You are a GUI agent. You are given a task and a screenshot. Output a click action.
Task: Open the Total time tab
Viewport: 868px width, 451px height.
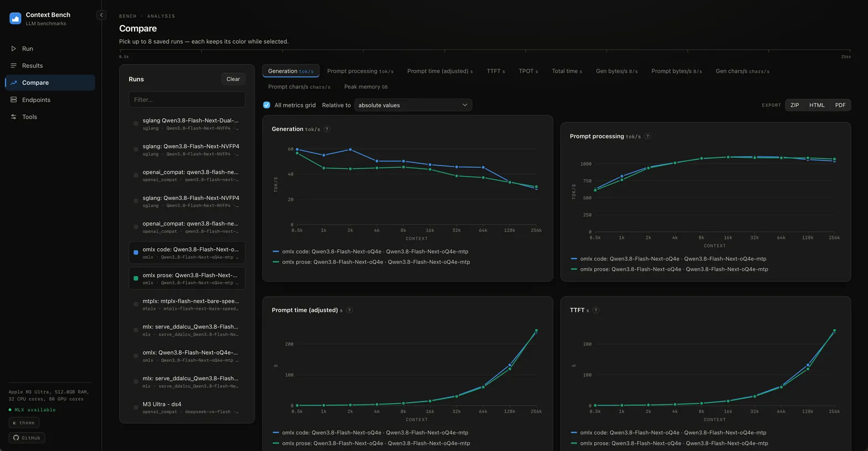(567, 71)
